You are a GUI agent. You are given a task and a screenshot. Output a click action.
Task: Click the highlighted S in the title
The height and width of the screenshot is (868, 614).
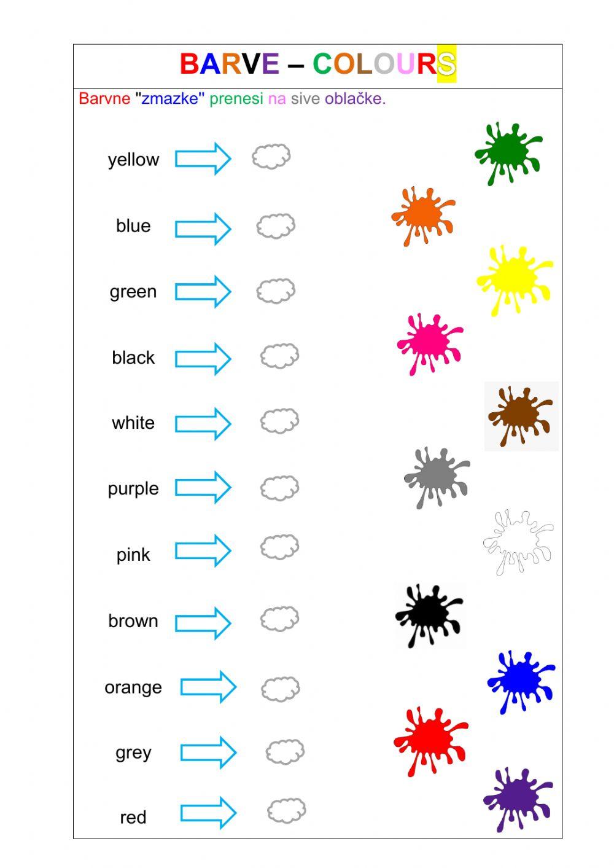click(x=446, y=64)
